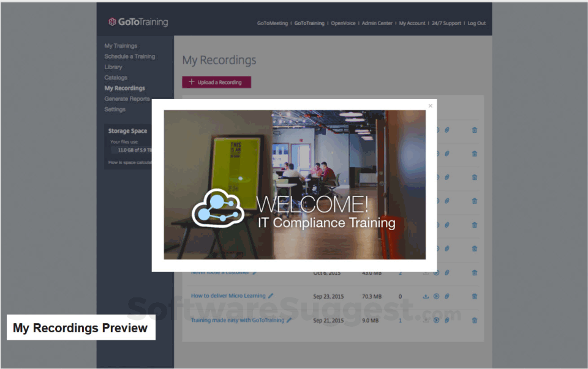Image resolution: width=588 pixels, height=369 pixels.
Task: Click Log Out in the top bar
Action: tap(477, 23)
